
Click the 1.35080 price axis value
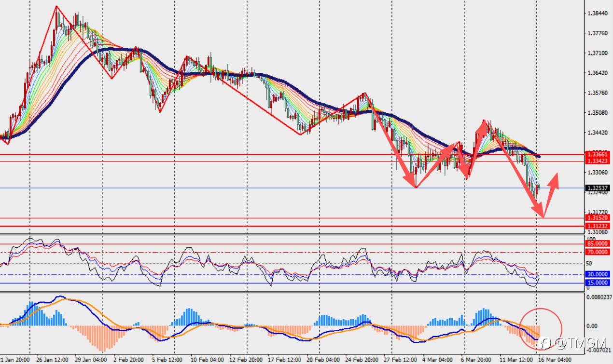598,113
